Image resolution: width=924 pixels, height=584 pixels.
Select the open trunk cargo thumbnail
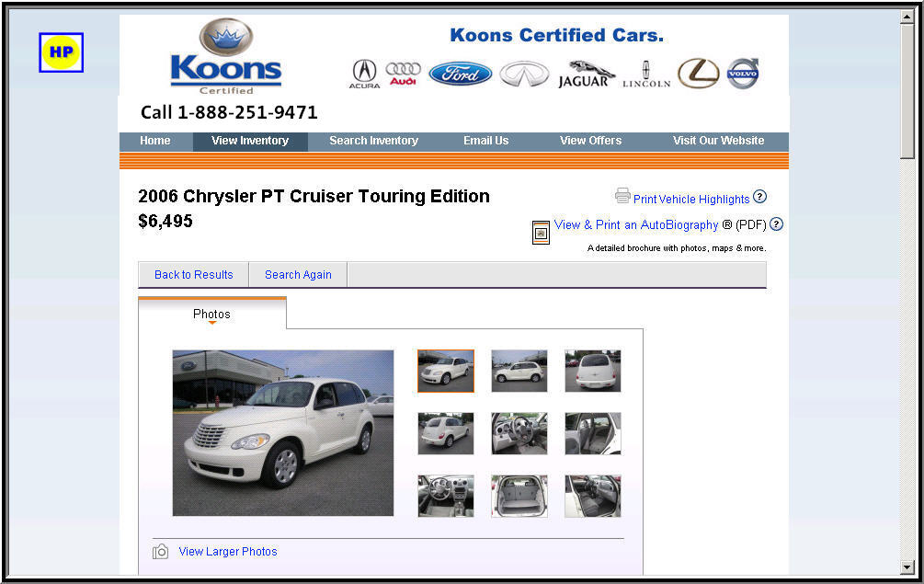click(x=519, y=497)
